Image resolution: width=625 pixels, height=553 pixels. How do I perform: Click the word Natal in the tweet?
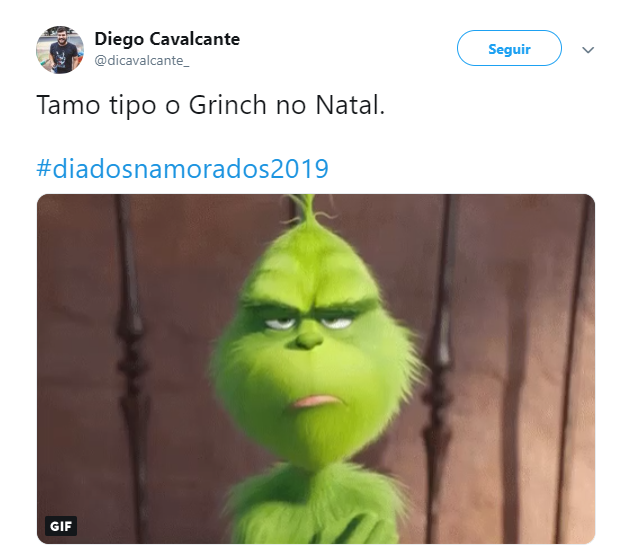[x=350, y=105]
